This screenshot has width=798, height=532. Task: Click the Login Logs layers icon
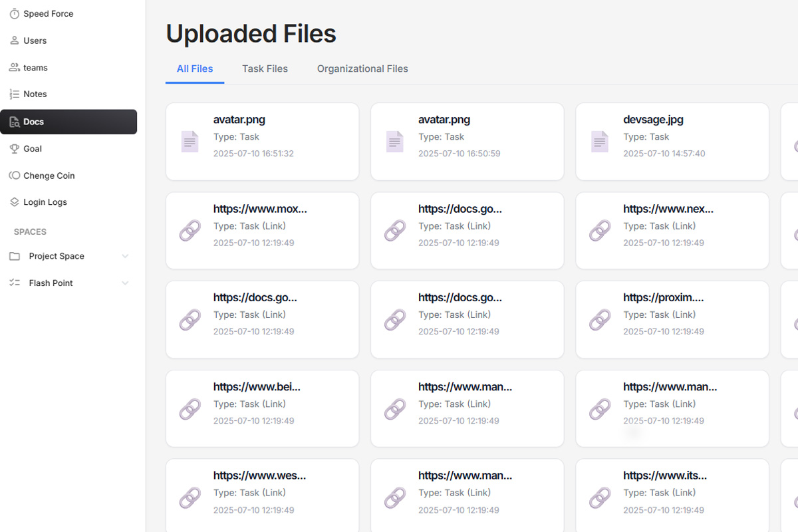tap(14, 202)
